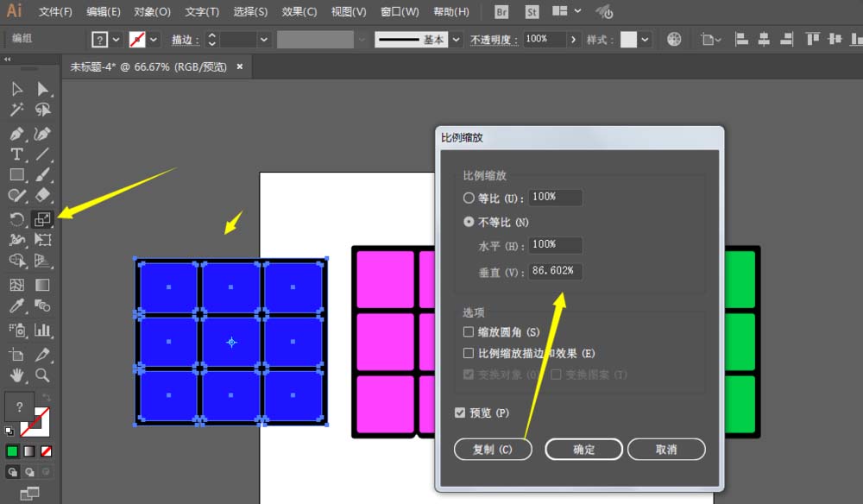Image resolution: width=863 pixels, height=504 pixels.
Task: Click the 垂直 vertical scale input field
Action: 554,270
